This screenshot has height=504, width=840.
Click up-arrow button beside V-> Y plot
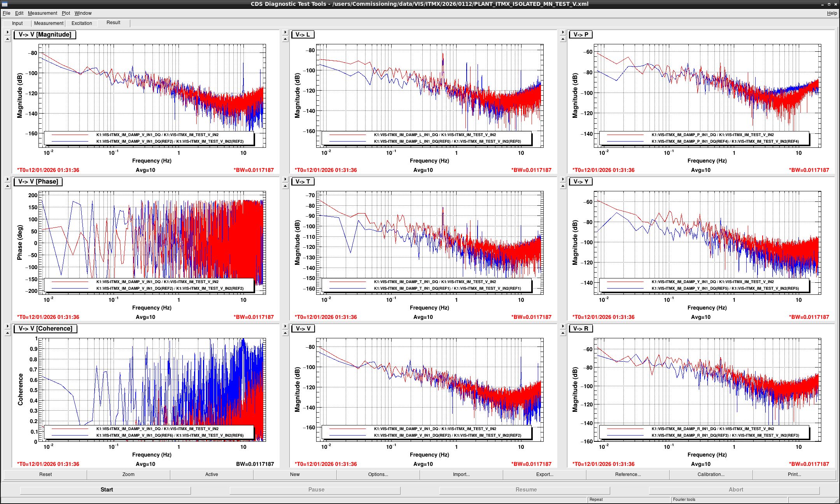563,186
